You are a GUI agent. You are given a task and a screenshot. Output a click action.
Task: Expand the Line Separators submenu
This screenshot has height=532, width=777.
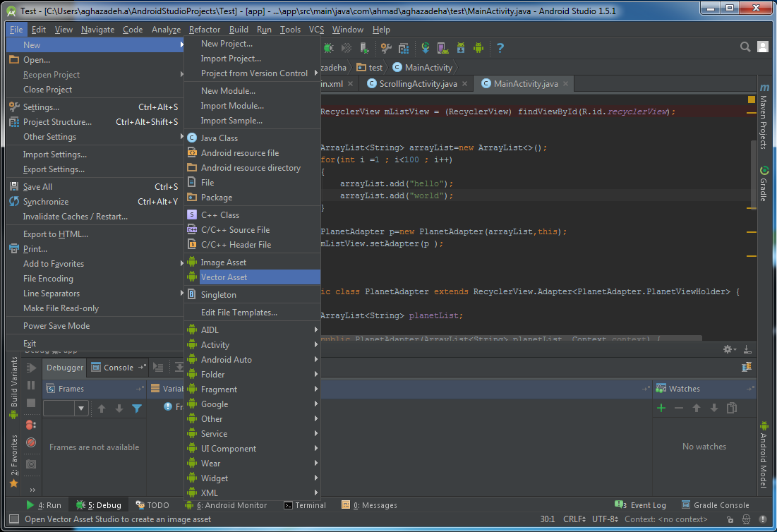(52, 294)
